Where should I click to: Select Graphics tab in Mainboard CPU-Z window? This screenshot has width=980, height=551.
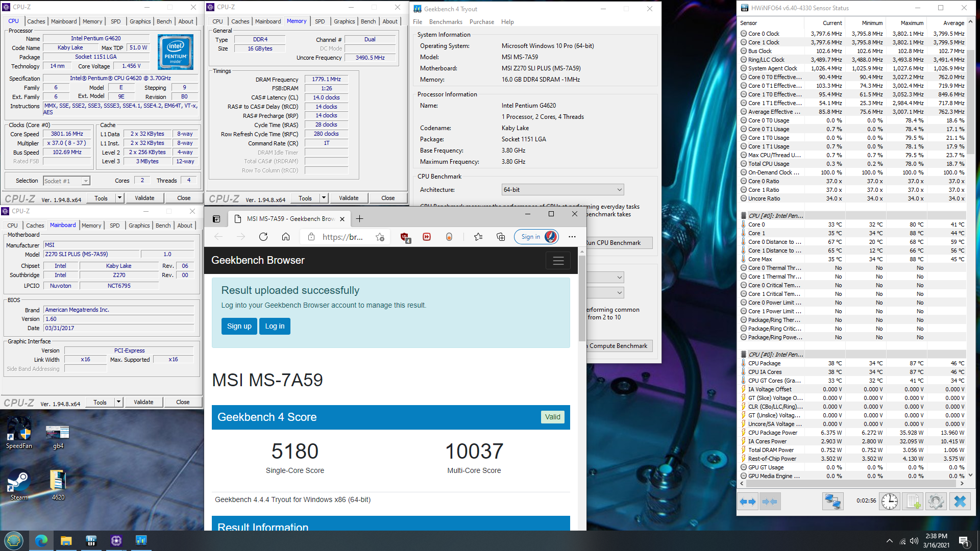139,226
